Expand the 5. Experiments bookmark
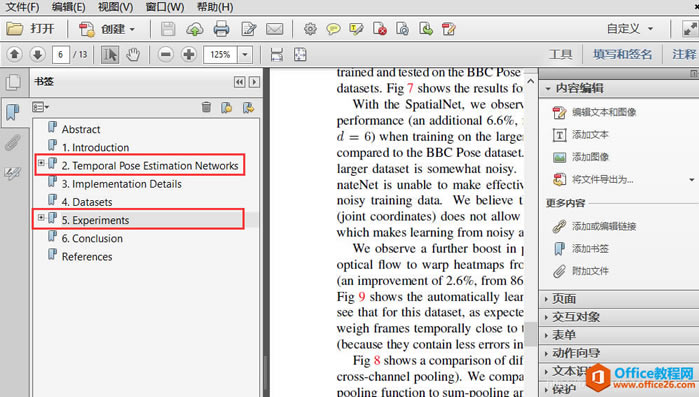The height and width of the screenshot is (397, 699). pyautogui.click(x=41, y=217)
